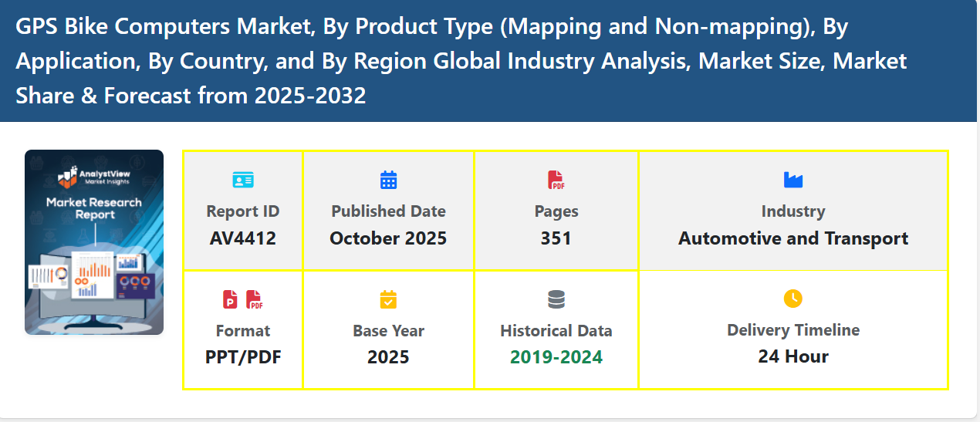Select the GPS Bike Computers Market title

(x=461, y=61)
